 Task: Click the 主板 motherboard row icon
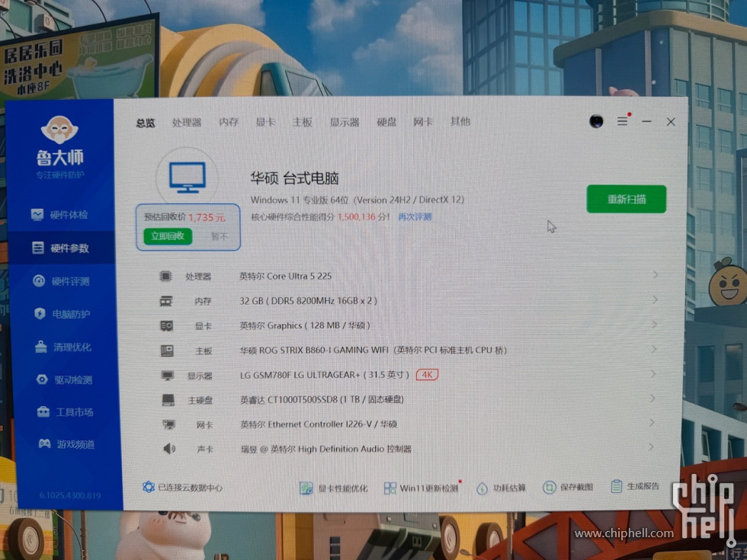click(167, 351)
